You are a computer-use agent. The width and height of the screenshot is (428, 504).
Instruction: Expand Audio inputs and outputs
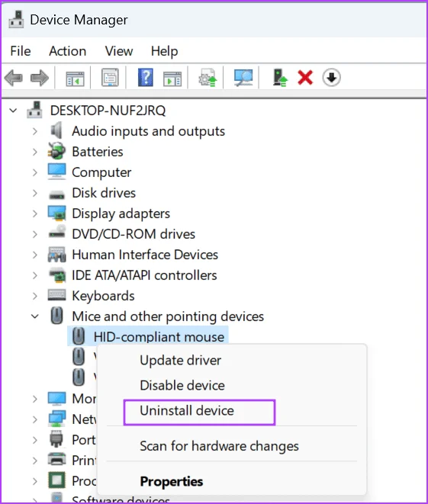(35, 131)
